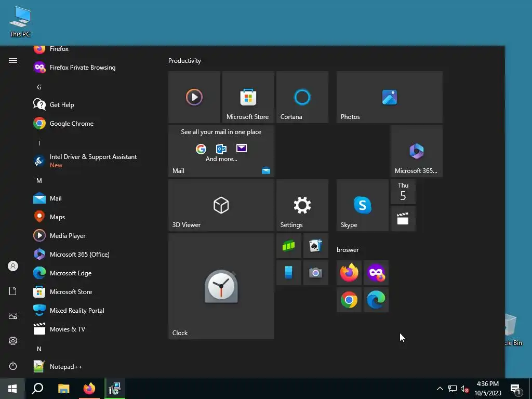Open the Mail live tile
532x399 pixels.
coord(221,151)
